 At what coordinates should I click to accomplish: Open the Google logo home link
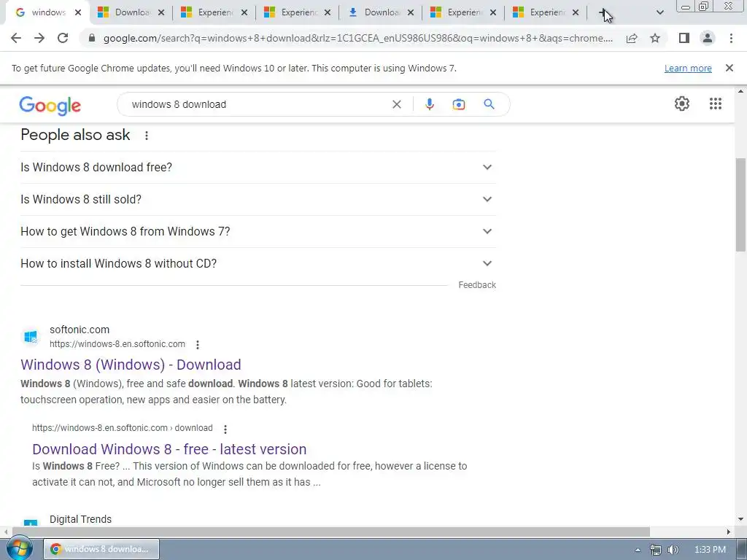(x=50, y=105)
